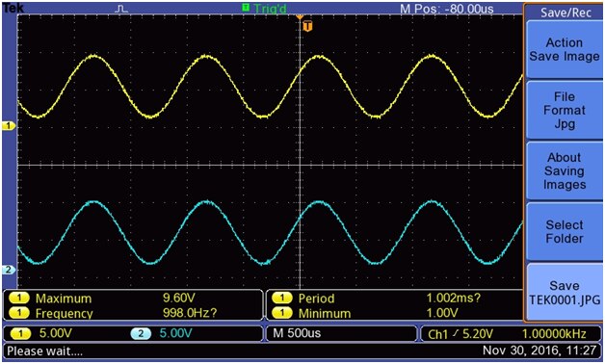
Task: Click the yellow 5.00V channel 1 scale value
Action: click(x=55, y=333)
